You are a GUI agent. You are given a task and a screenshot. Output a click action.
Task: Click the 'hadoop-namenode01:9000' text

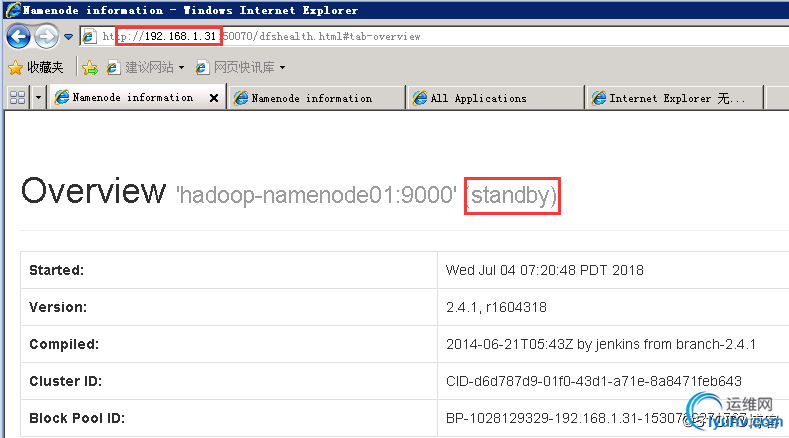coord(317,195)
